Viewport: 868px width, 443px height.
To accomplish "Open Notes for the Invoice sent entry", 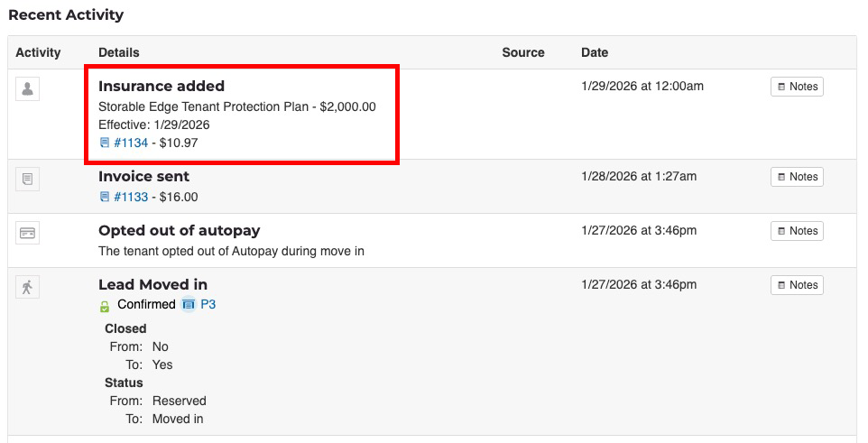I will [797, 177].
